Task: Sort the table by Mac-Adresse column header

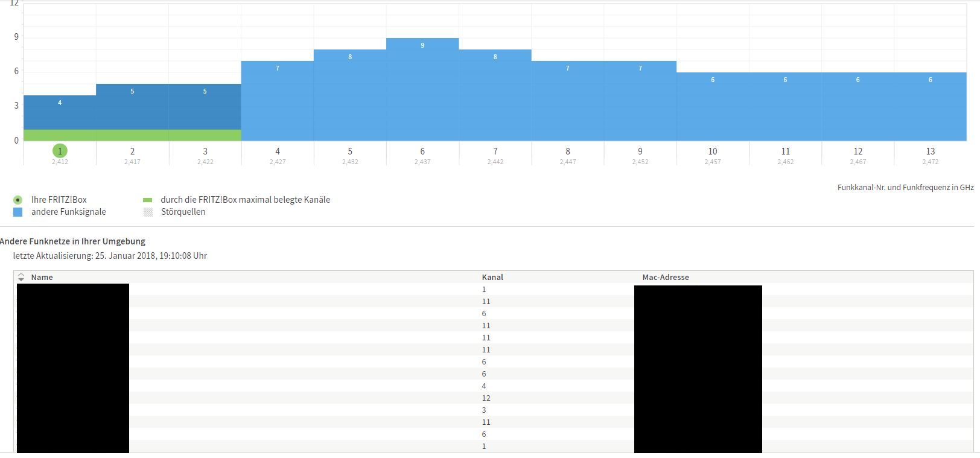Action: coord(665,277)
